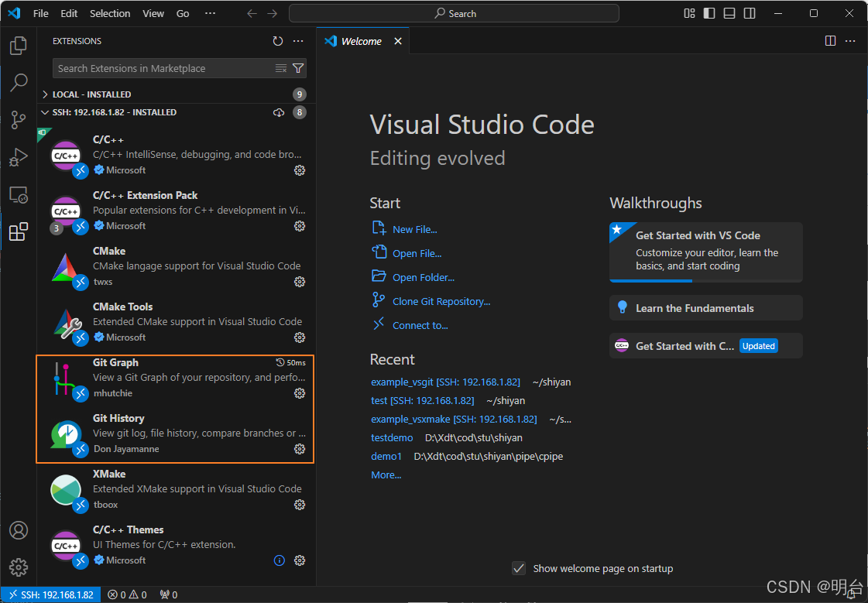
Task: Open Run and Debug view
Action: click(x=19, y=158)
